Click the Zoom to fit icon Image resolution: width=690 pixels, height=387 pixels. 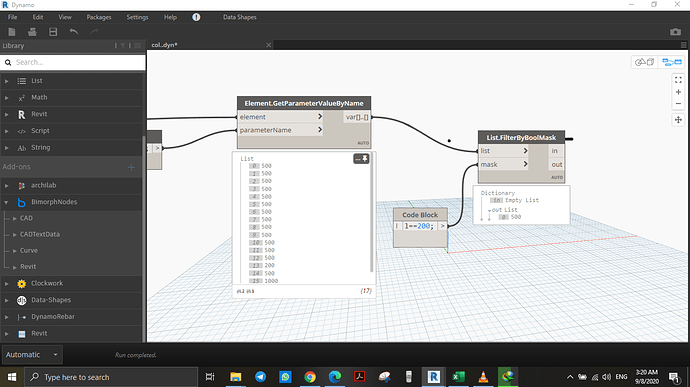click(x=678, y=80)
